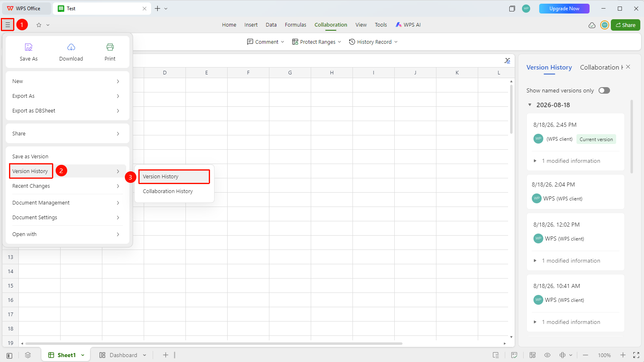Click the zoom out minus icon
The width and height of the screenshot is (644, 362).
[x=585, y=355]
